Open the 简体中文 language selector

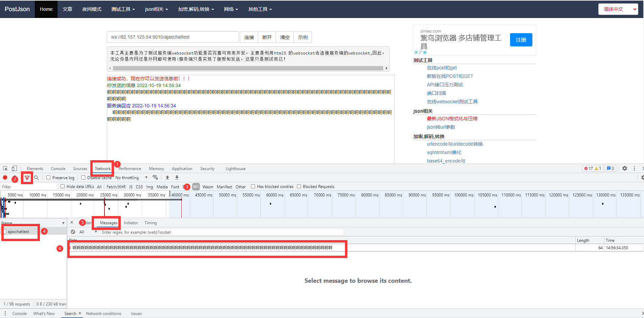(x=618, y=9)
